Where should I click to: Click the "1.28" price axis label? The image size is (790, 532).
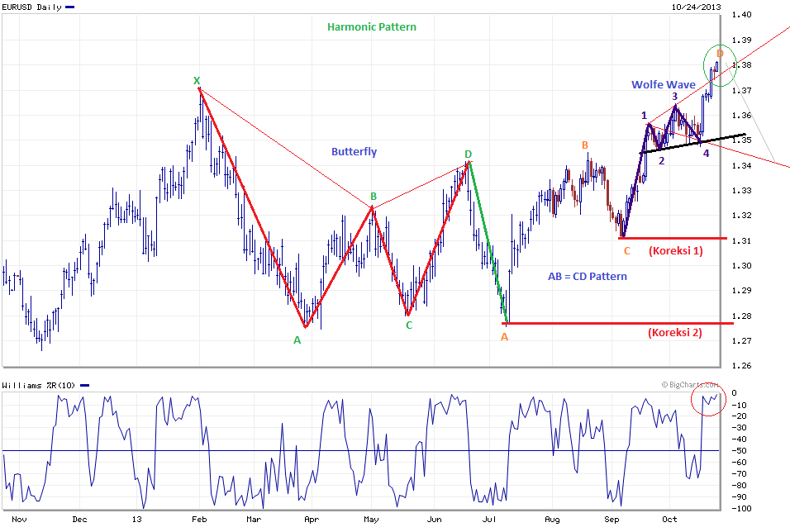[x=741, y=316]
